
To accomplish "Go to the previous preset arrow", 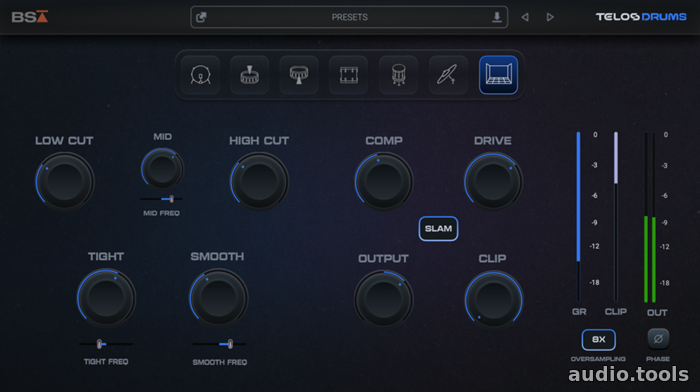I will [x=525, y=17].
